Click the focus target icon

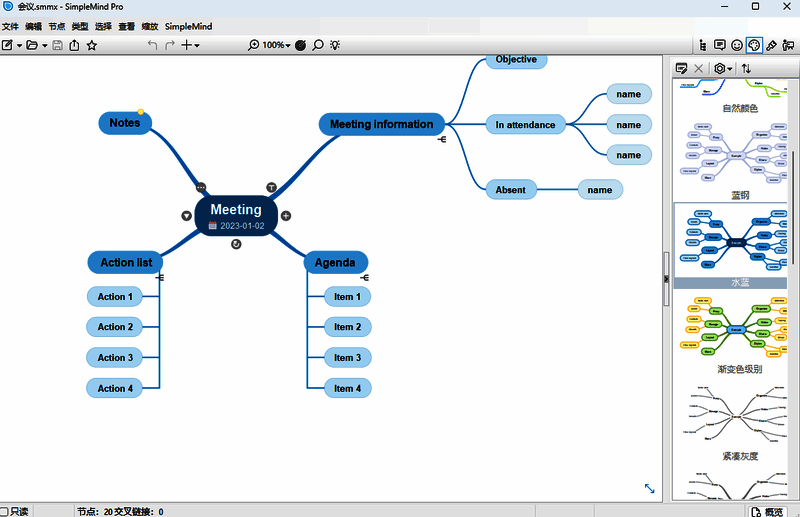pyautogui.click(x=300, y=45)
